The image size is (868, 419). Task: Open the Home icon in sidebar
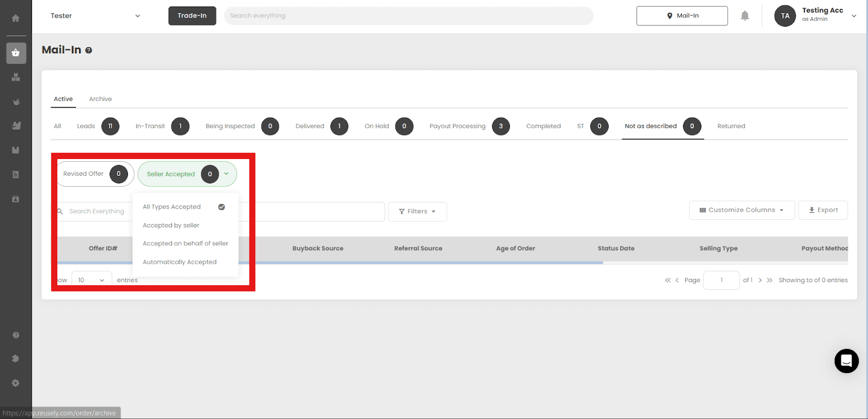16,18
